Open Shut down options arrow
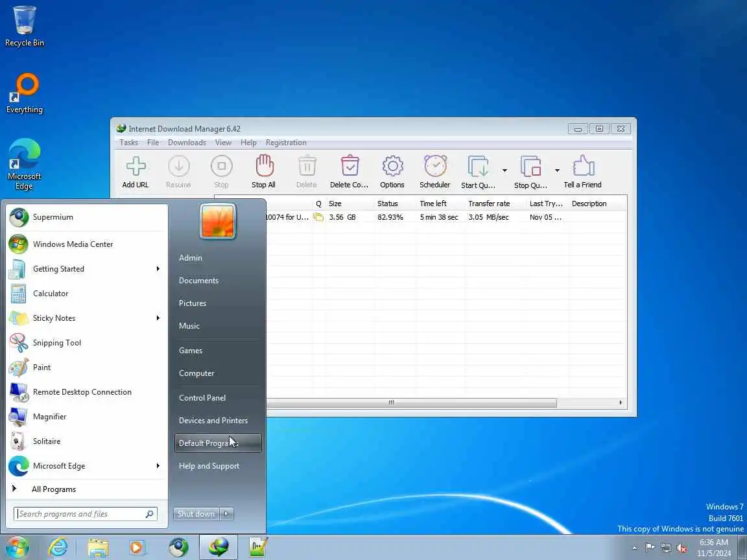Screen dimensions: 747x560 [227, 514]
